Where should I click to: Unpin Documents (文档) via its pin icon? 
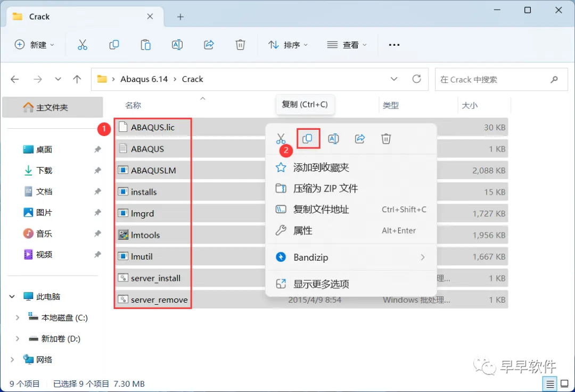97,191
